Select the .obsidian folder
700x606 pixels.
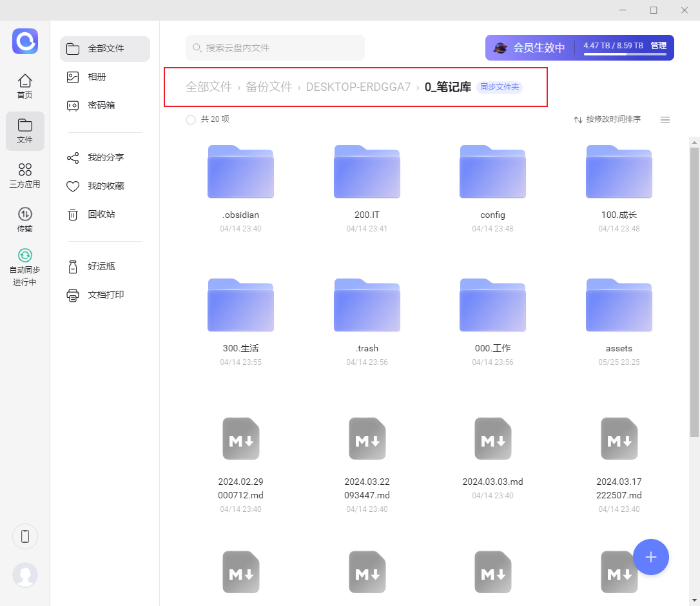(x=240, y=188)
